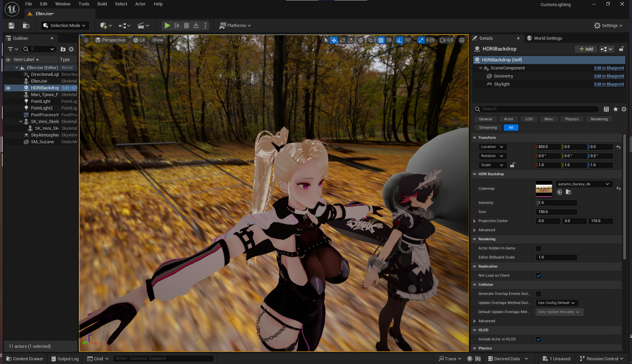Image resolution: width=632 pixels, height=364 pixels.
Task: Collapse the HDRI Backdrop section
Action: click(x=475, y=174)
